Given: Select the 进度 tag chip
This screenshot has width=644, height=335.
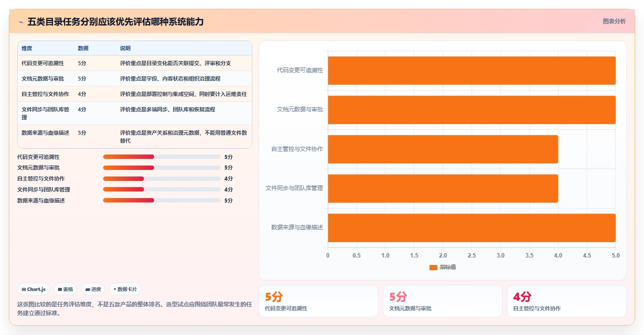Looking at the screenshot, I should coord(93,289).
